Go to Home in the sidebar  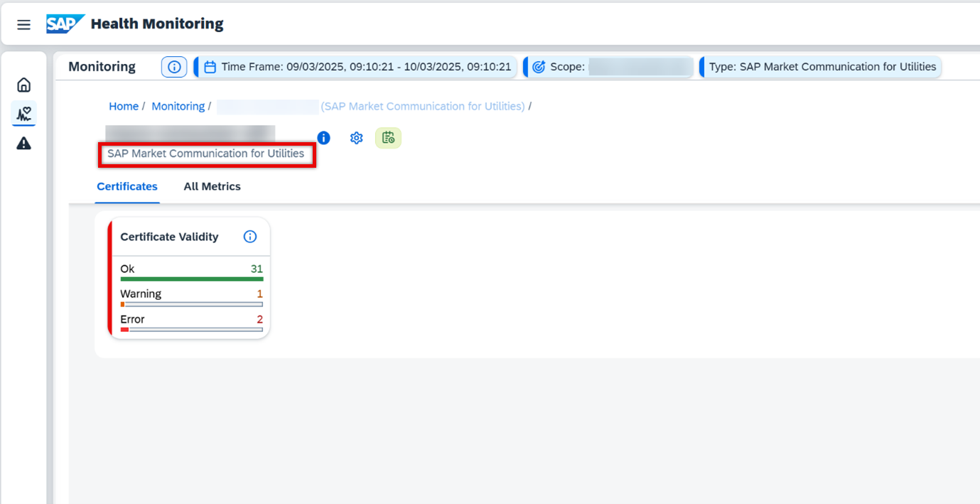click(23, 85)
